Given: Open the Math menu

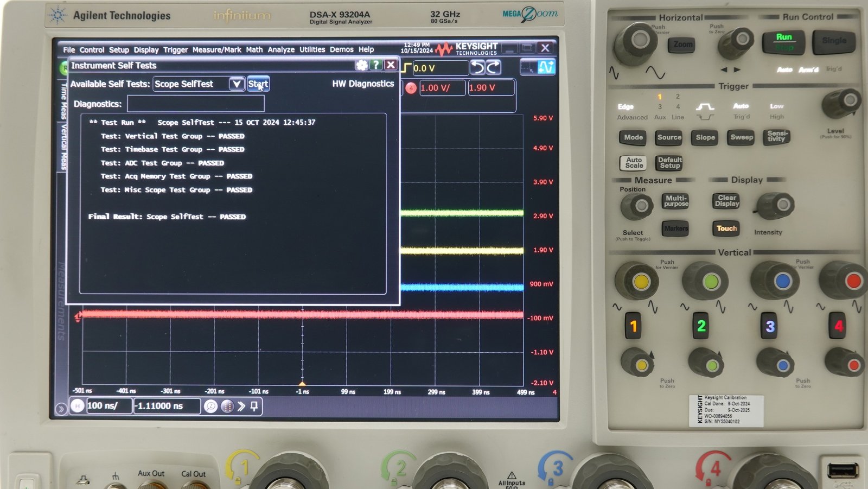Looking at the screenshot, I should pos(254,49).
